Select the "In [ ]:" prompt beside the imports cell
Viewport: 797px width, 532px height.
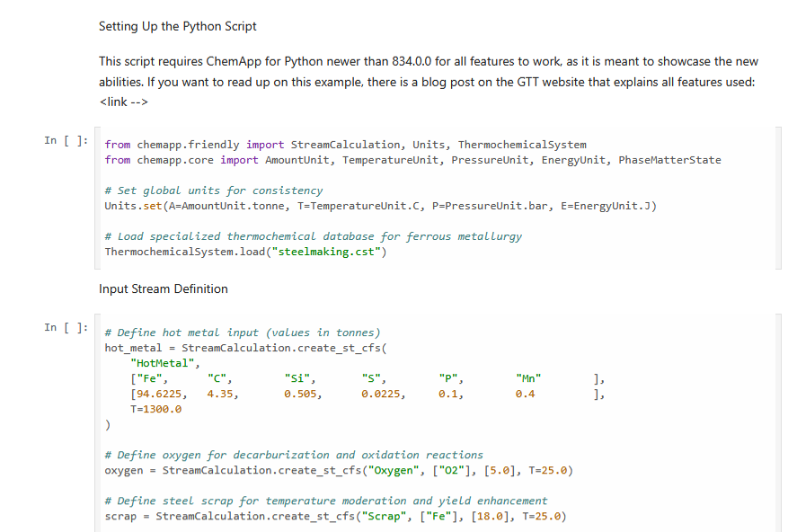click(66, 140)
